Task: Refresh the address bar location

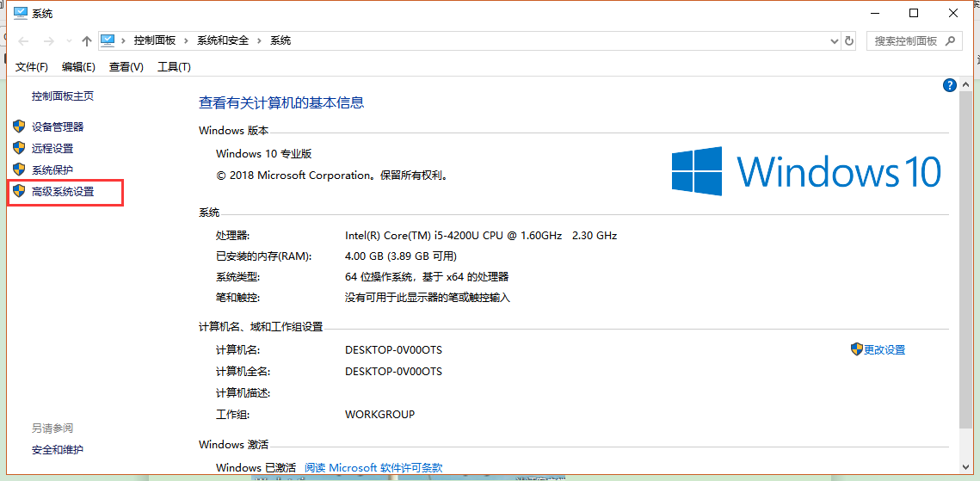Action: 848,41
